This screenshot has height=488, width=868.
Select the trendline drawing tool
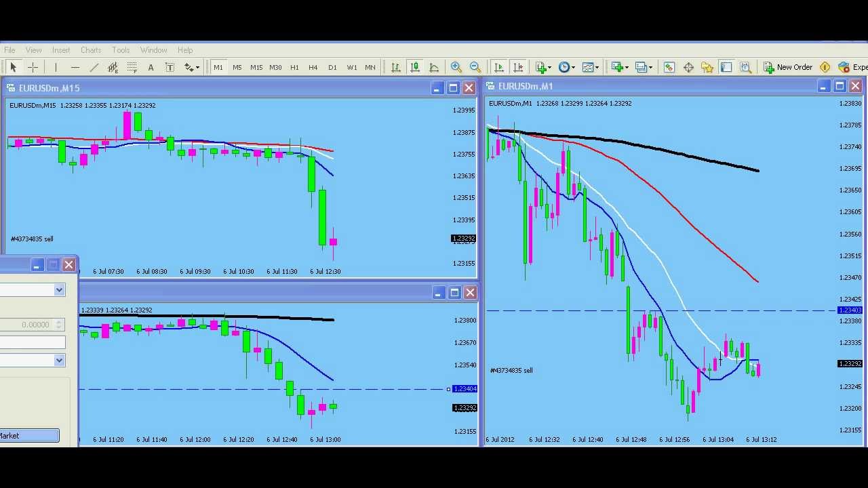point(94,67)
